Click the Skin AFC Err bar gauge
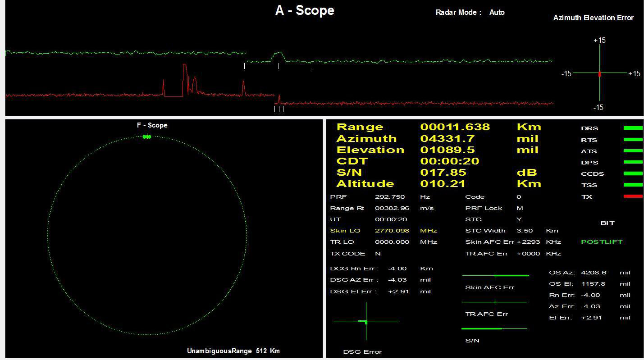Image resolution: width=644 pixels, height=360 pixels. [x=495, y=275]
